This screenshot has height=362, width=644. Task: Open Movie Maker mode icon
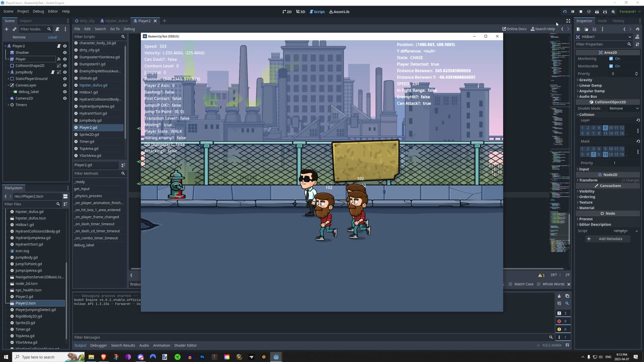pyautogui.click(x=613, y=12)
